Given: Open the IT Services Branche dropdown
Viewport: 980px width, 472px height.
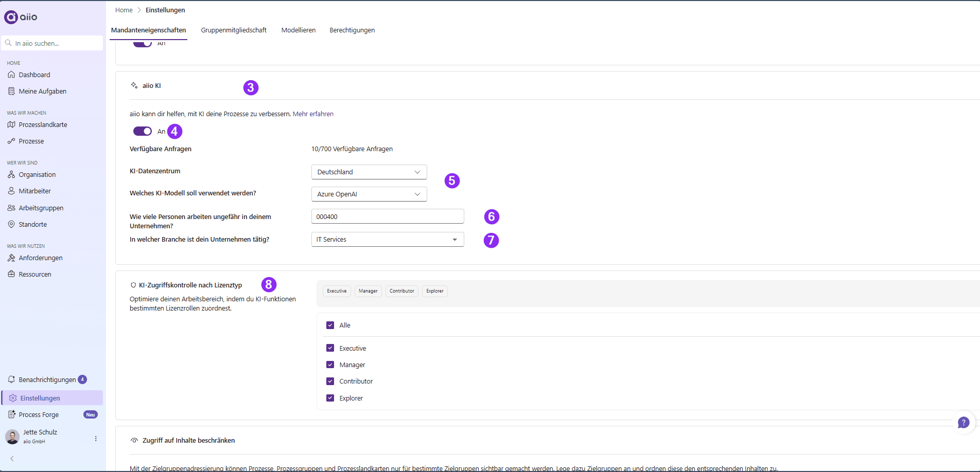Looking at the screenshot, I should 388,239.
